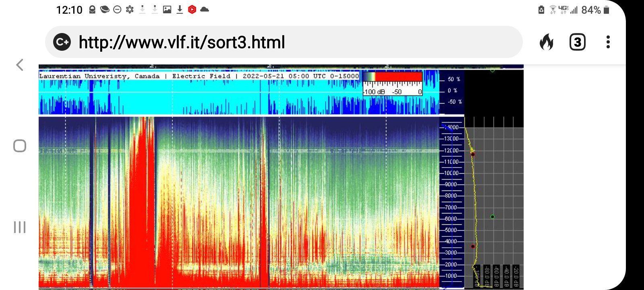Tap the battery icon beside 84%
The height and width of the screenshot is (290, 644).
(607, 10)
